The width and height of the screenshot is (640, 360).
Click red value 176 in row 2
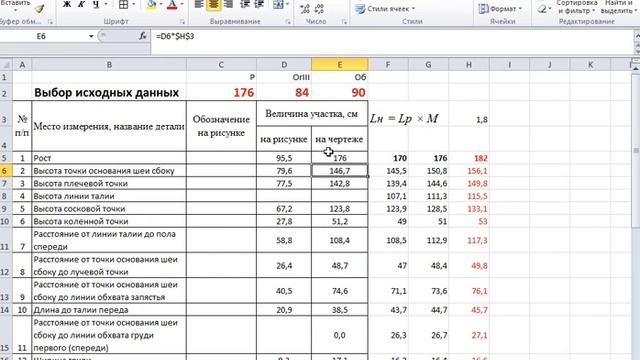[x=244, y=93]
